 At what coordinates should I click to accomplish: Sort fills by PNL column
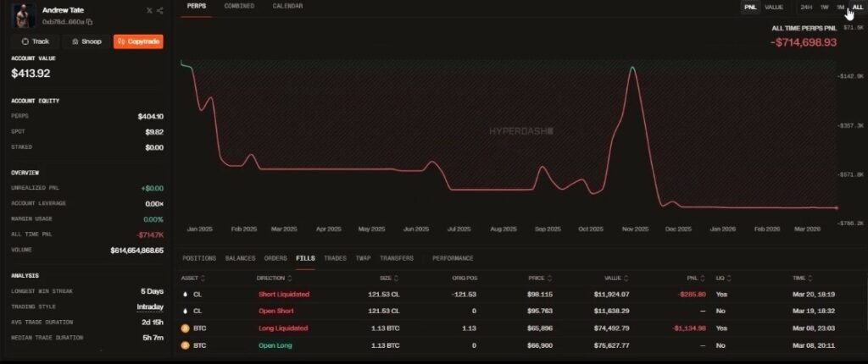pos(697,279)
